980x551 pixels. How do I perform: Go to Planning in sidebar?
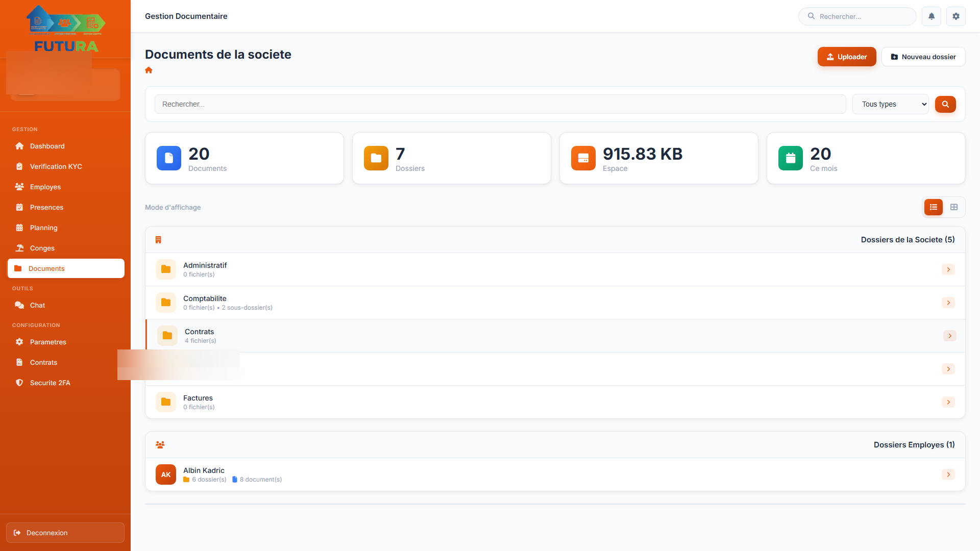click(43, 228)
